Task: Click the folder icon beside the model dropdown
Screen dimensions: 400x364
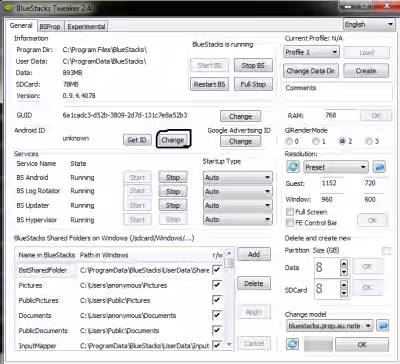Action: (x=383, y=325)
